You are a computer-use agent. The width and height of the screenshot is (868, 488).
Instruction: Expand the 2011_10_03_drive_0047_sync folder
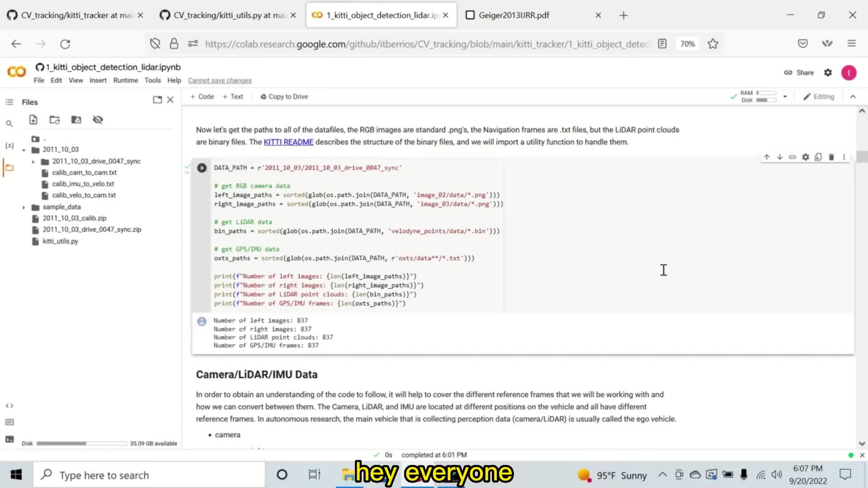click(x=33, y=161)
